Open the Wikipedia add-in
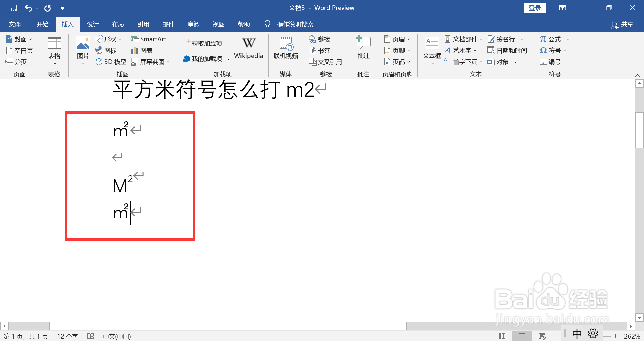This screenshot has height=341, width=644. point(248,49)
